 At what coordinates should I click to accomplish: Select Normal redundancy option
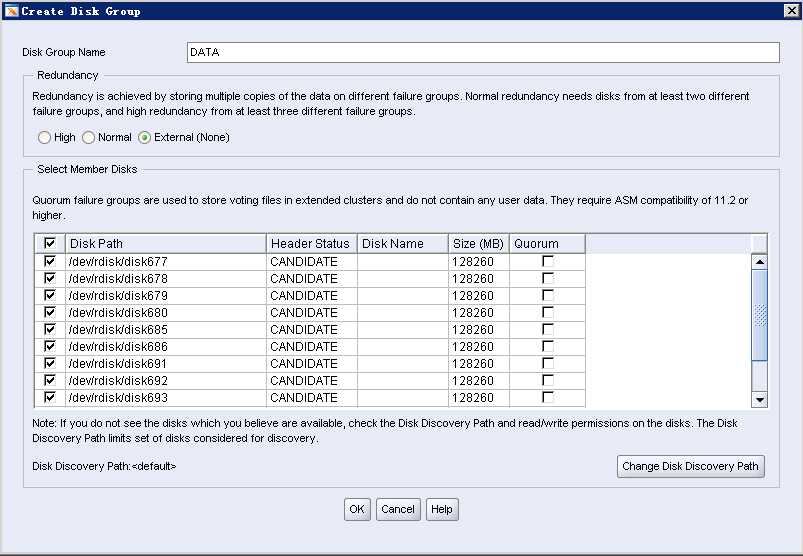click(89, 137)
